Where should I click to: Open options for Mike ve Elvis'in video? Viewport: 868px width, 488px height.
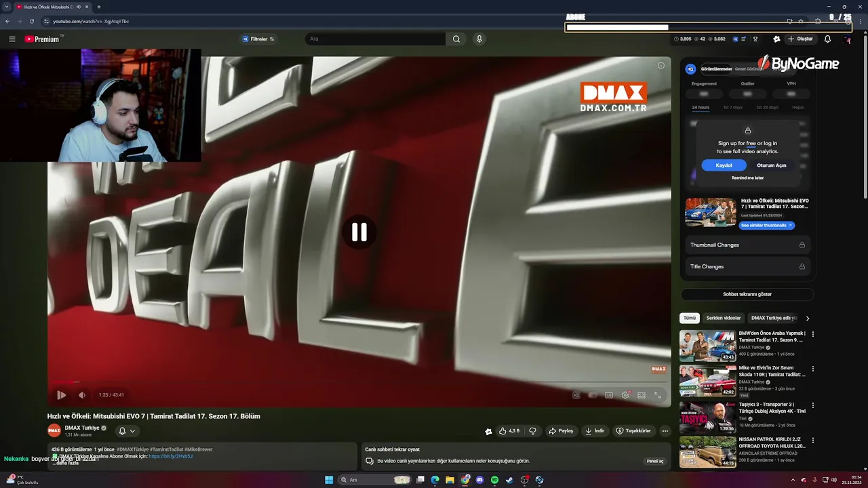[813, 369]
